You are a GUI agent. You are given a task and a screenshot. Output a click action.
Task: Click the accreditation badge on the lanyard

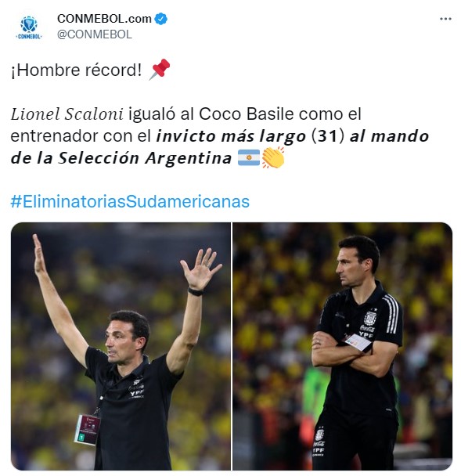(x=88, y=430)
